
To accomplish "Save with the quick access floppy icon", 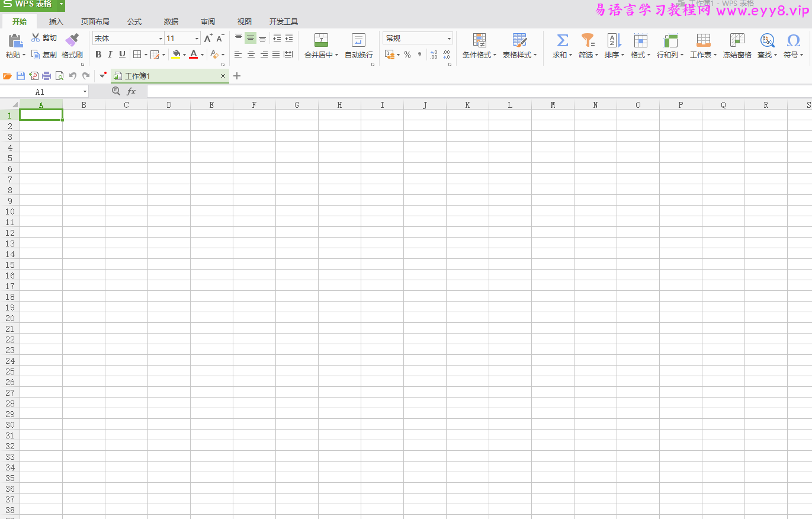I will [21, 76].
